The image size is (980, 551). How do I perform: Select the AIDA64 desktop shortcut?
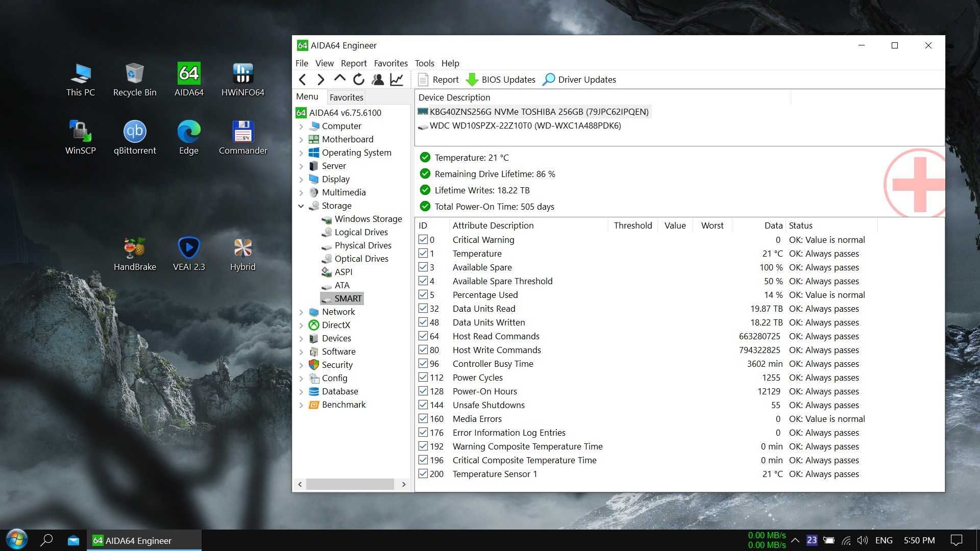(189, 80)
